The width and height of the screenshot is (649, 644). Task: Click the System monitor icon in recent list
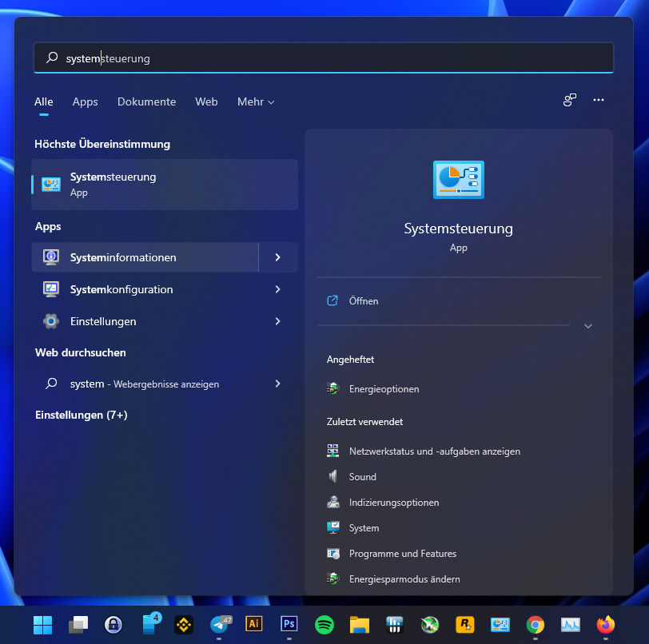tap(332, 527)
